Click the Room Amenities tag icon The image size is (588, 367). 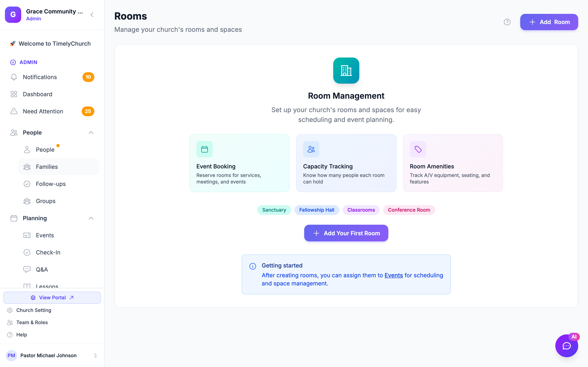(418, 149)
